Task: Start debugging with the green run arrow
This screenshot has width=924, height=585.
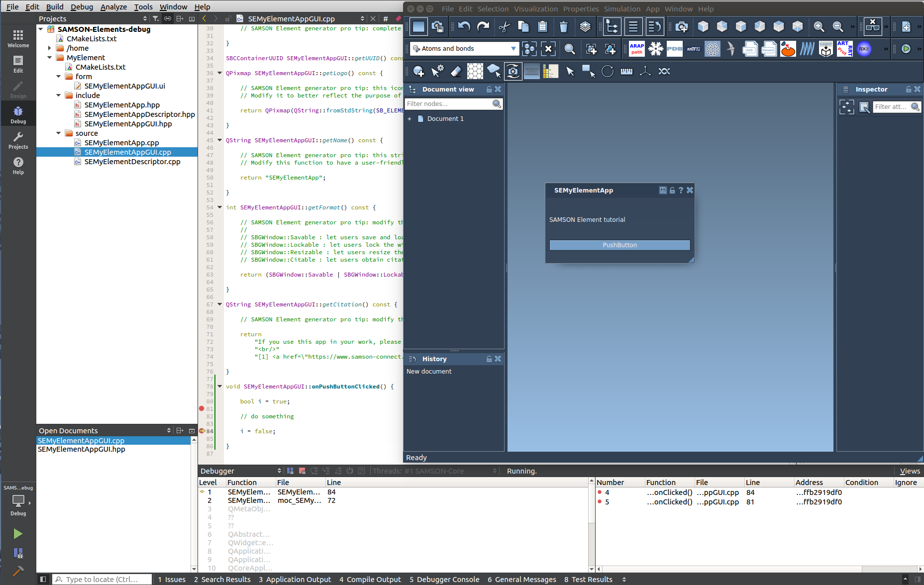Action: coord(18,533)
